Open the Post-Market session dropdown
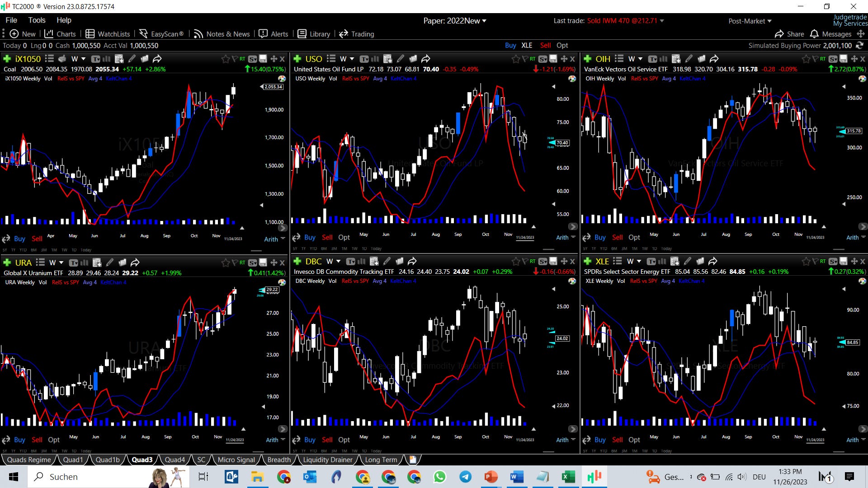 tap(750, 21)
